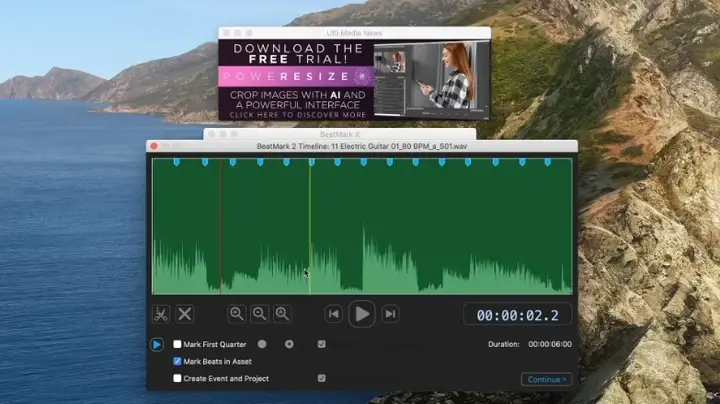Viewport: 720px width, 404px height.
Task: Click the Create Event and Project label
Action: pyautogui.click(x=226, y=379)
